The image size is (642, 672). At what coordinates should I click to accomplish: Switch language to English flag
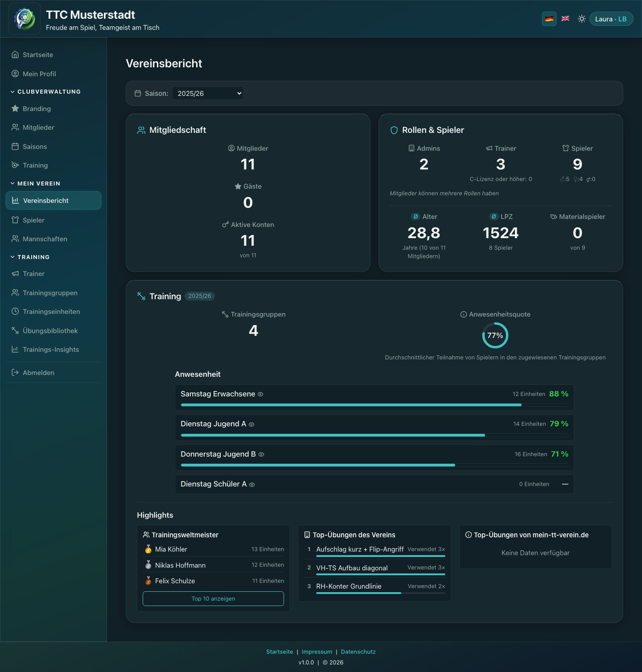coord(565,19)
